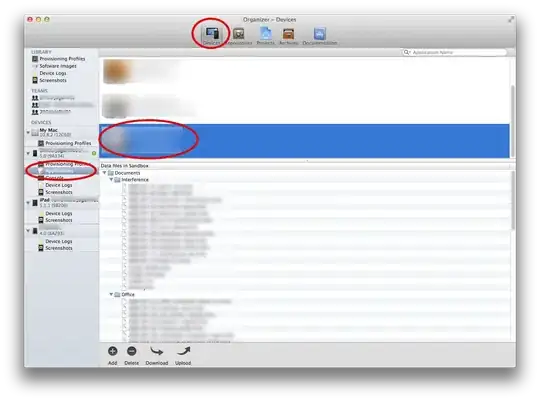The image size is (540, 401).
Task: Select the Office folder
Action: (x=124, y=294)
